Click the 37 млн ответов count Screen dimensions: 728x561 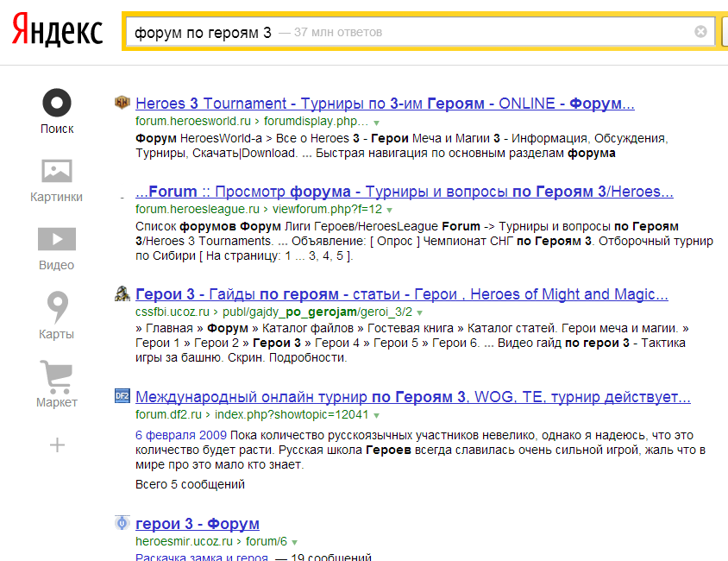pos(338,32)
